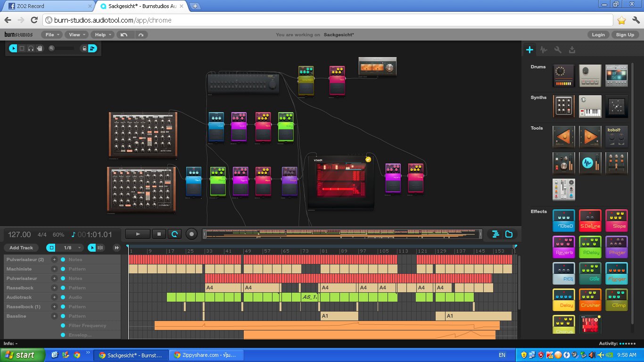This screenshot has width=644, height=362.
Task: Add the S.Deluxe effect pedal
Action: click(590, 221)
